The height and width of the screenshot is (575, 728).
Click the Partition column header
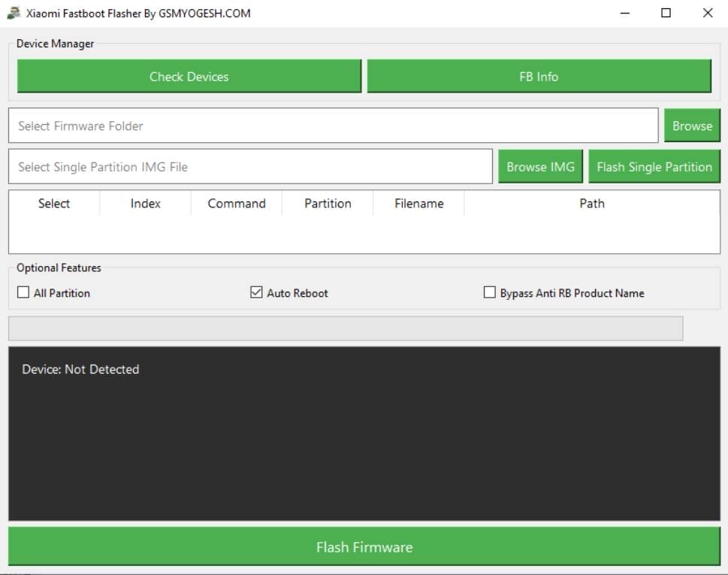point(328,203)
